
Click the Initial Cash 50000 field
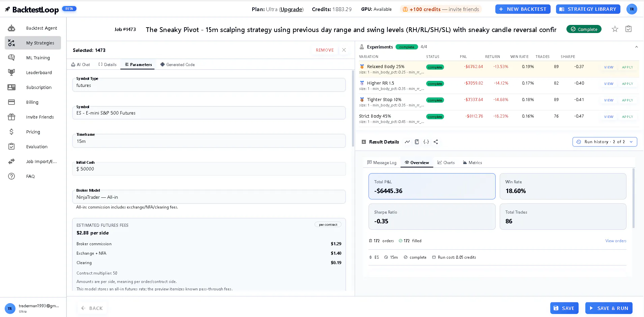pyautogui.click(x=209, y=169)
